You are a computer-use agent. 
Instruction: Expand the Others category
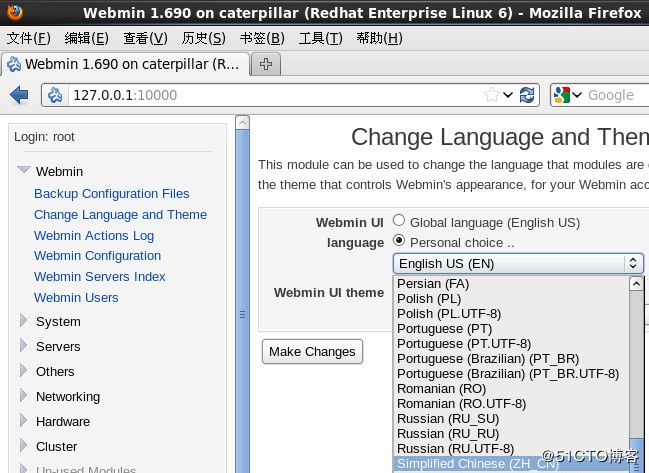(x=23, y=370)
